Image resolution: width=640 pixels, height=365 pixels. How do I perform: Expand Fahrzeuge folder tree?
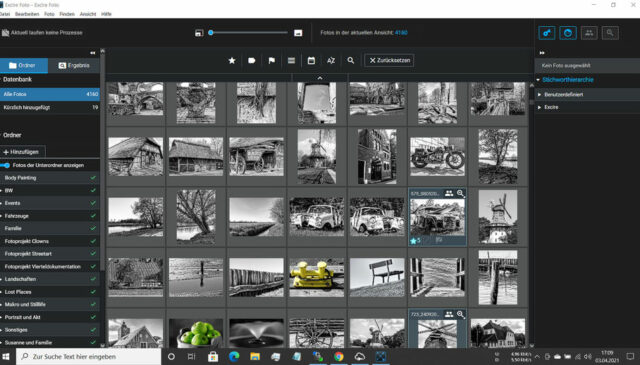click(2, 216)
